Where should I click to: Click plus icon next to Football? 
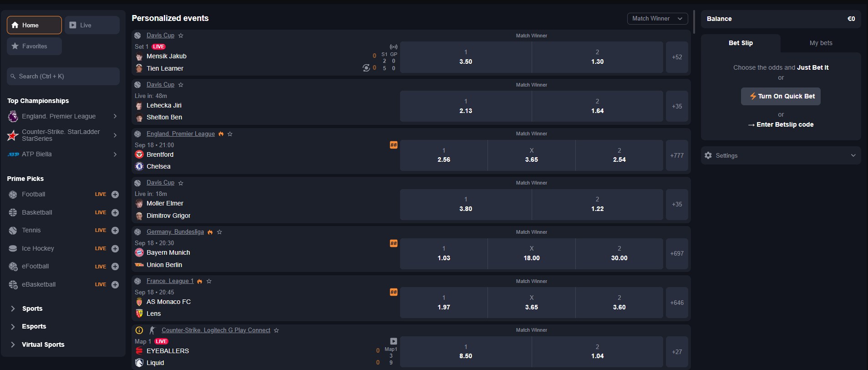[x=115, y=195]
